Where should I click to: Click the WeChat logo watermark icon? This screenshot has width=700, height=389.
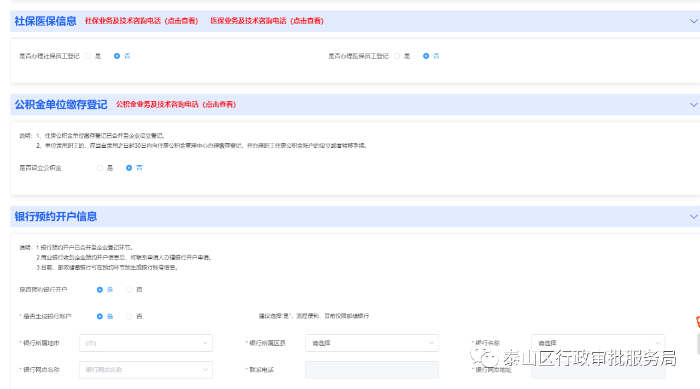click(484, 357)
